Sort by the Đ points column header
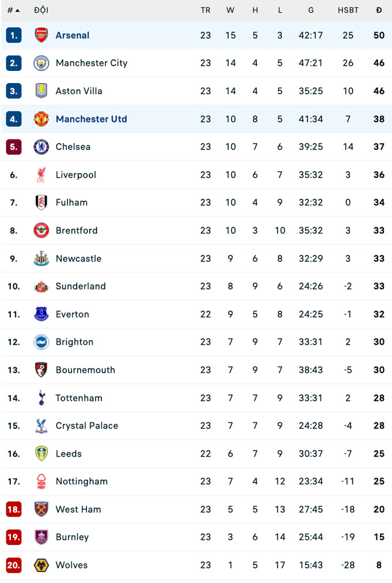This screenshot has width=392, height=583. [379, 10]
